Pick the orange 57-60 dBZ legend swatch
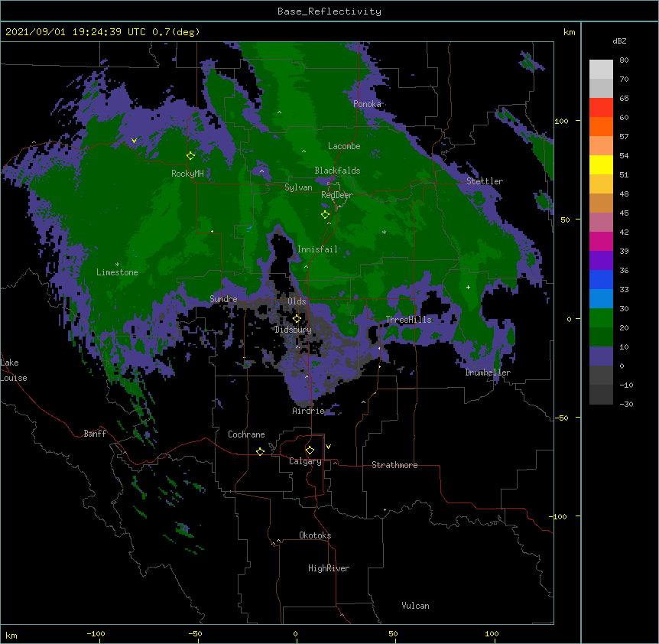The width and height of the screenshot is (659, 644). 601,126
